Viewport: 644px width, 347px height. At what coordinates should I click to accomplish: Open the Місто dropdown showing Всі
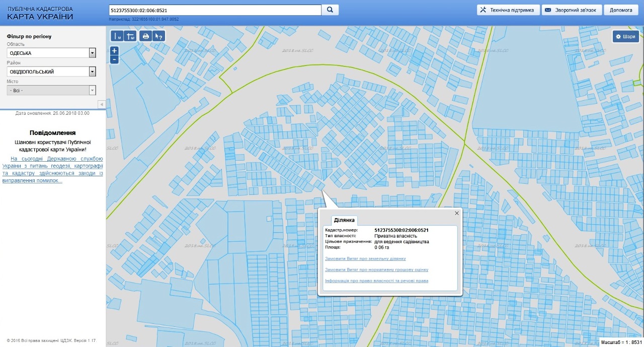(92, 90)
